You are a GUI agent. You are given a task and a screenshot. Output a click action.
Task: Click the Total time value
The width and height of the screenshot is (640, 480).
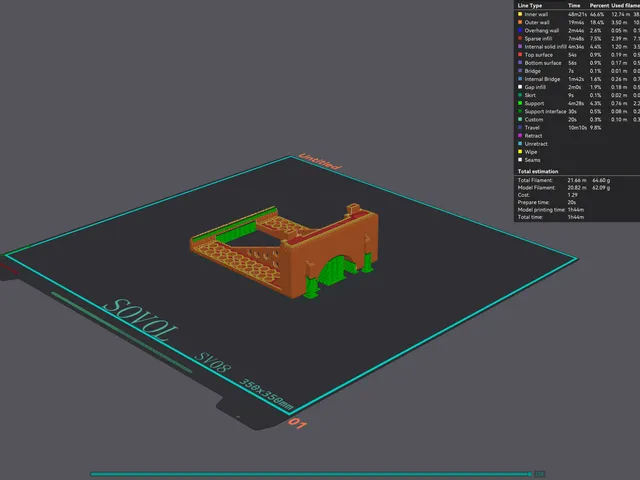[x=576, y=217]
